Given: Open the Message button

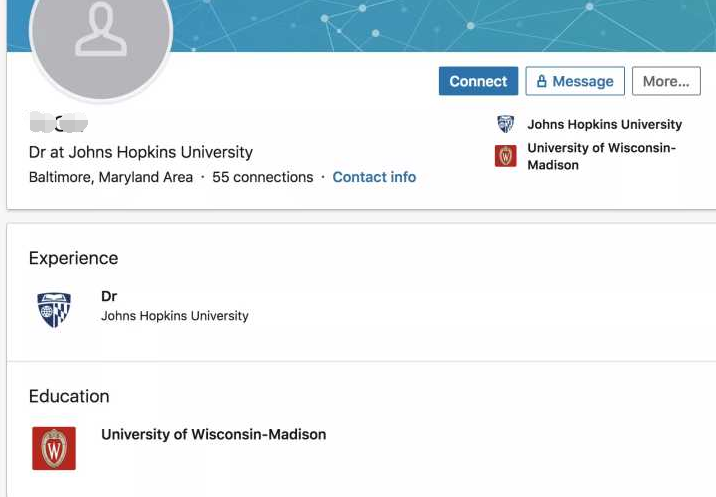Looking at the screenshot, I should point(575,81).
